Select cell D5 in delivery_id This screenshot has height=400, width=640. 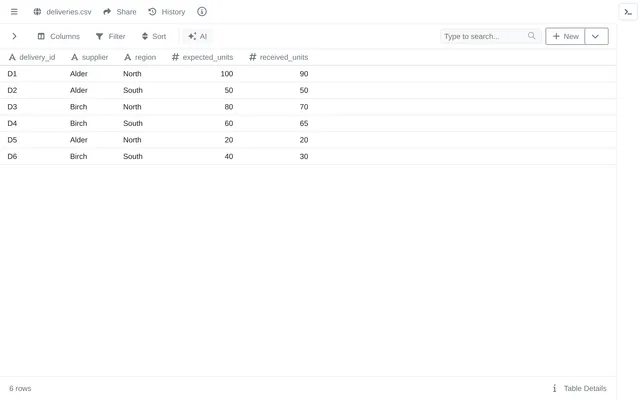12,140
